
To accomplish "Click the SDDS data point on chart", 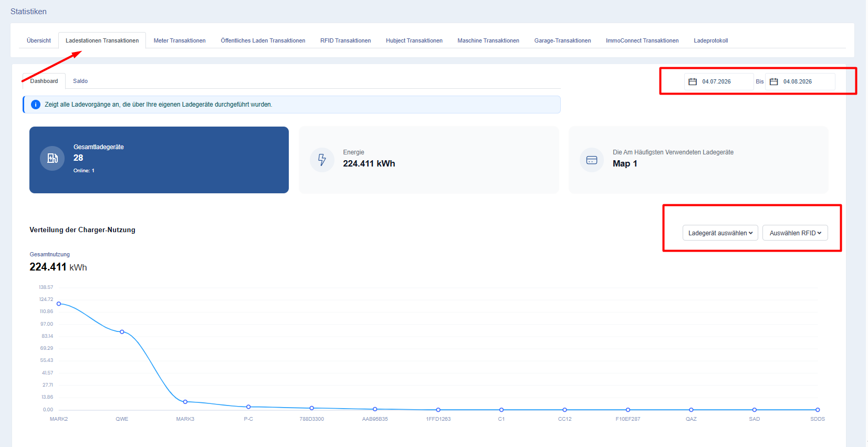I will pyautogui.click(x=818, y=410).
